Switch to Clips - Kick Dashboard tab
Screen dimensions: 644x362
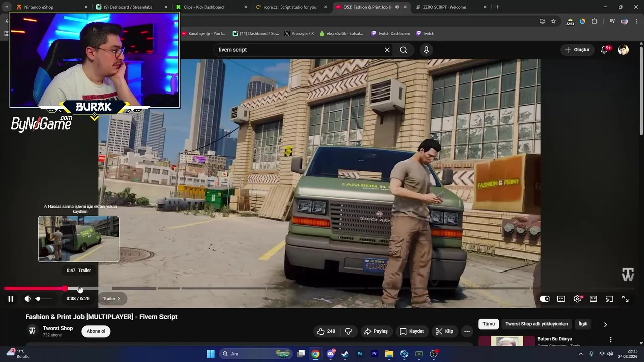(x=211, y=7)
